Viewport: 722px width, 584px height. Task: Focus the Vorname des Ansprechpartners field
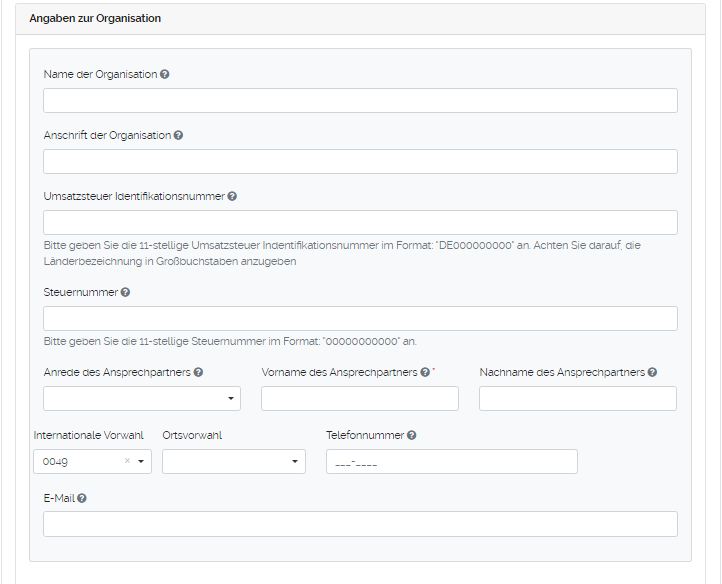[359, 399]
